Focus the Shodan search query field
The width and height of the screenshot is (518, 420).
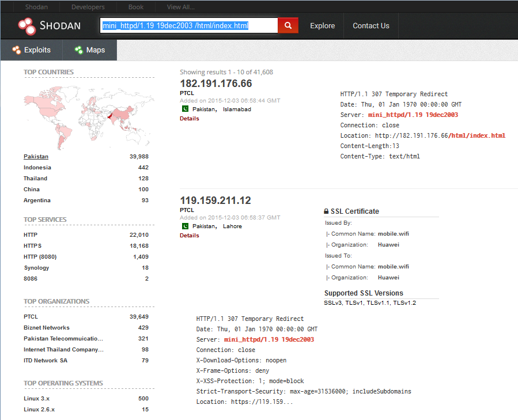pos(189,25)
